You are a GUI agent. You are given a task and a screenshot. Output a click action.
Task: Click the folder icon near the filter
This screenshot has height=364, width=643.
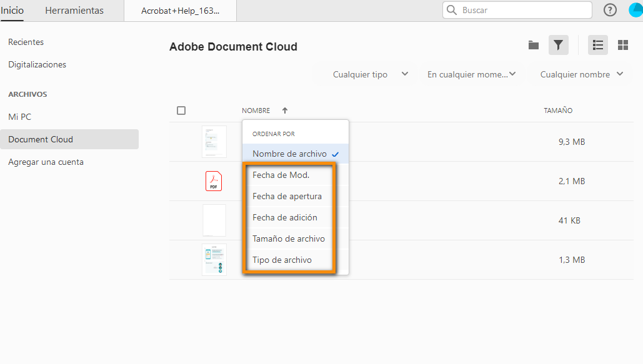(x=532, y=44)
